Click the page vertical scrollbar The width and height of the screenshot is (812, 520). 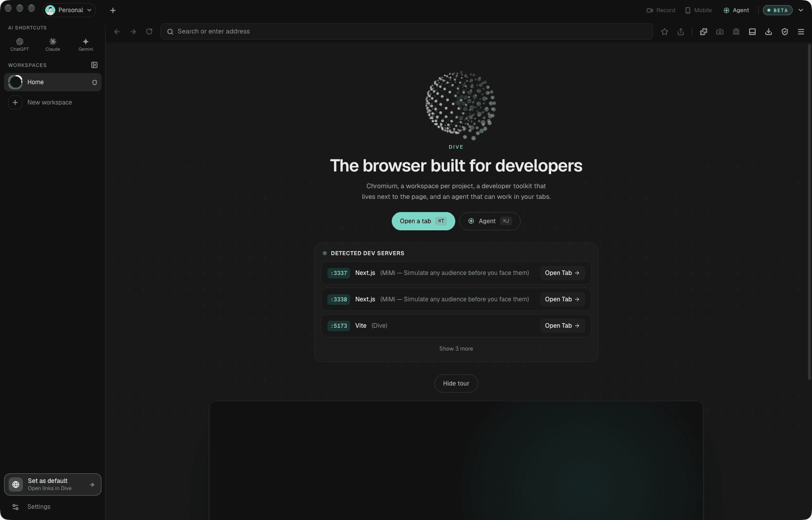[x=809, y=212]
